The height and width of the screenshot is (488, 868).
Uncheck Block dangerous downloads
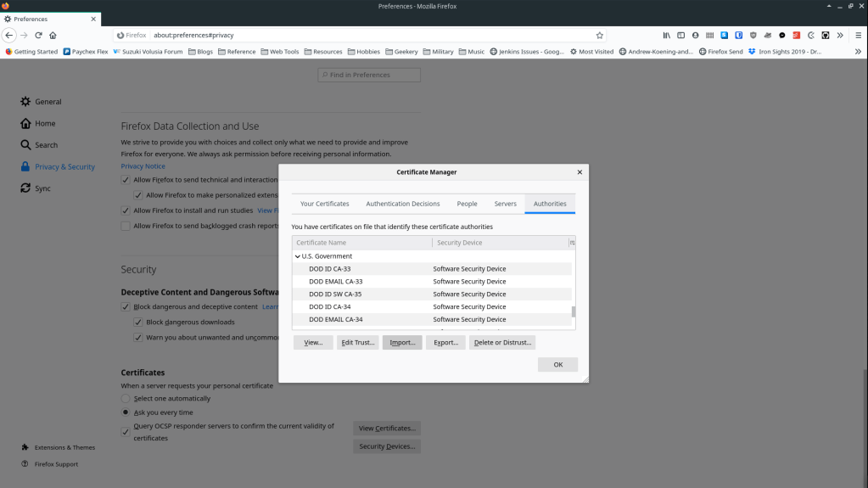click(x=138, y=323)
